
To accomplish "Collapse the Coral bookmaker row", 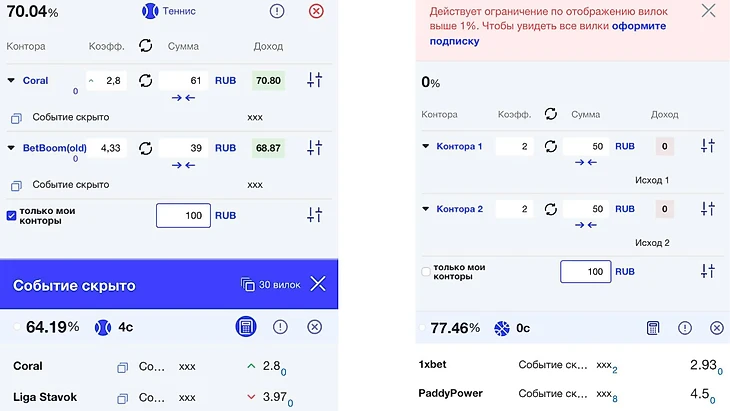I will coord(11,81).
